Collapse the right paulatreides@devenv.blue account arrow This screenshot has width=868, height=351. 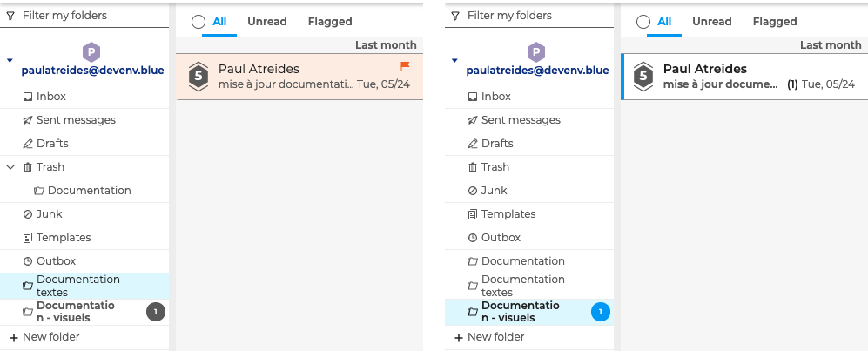pos(454,60)
